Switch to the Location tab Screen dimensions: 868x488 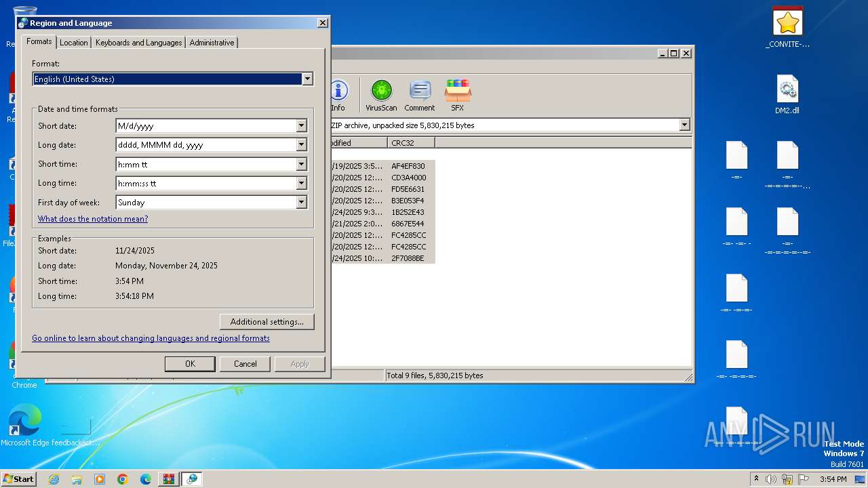click(73, 42)
